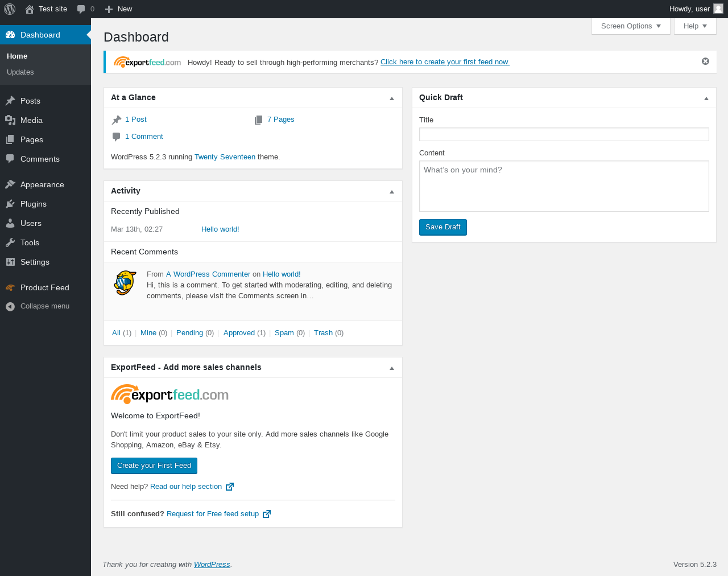Expand the Screen Options dropdown
Viewport: 728px width, 576px height.
point(631,26)
